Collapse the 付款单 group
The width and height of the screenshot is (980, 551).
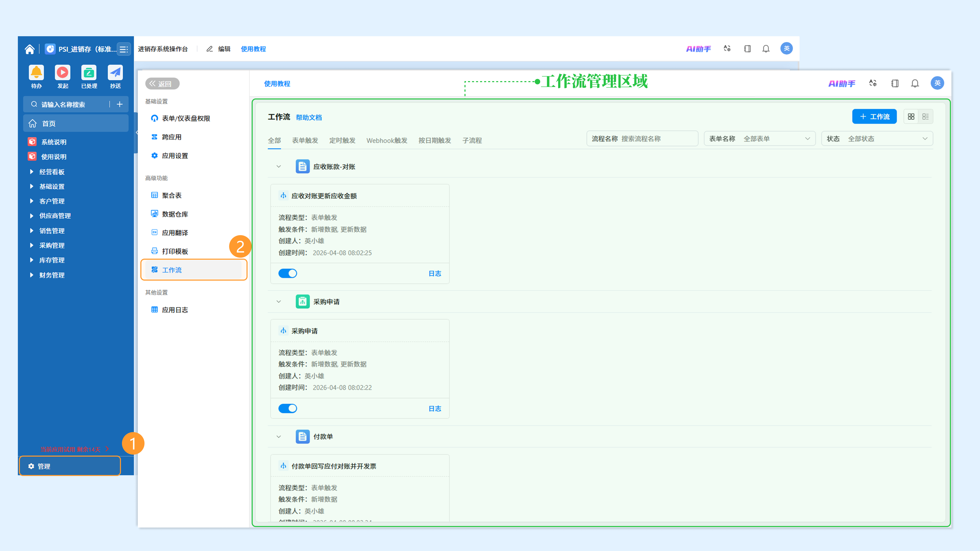point(278,436)
